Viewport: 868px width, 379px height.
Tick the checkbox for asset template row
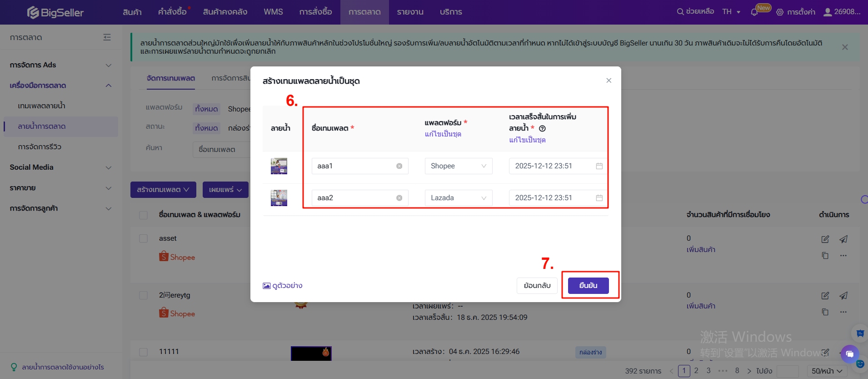coord(144,238)
